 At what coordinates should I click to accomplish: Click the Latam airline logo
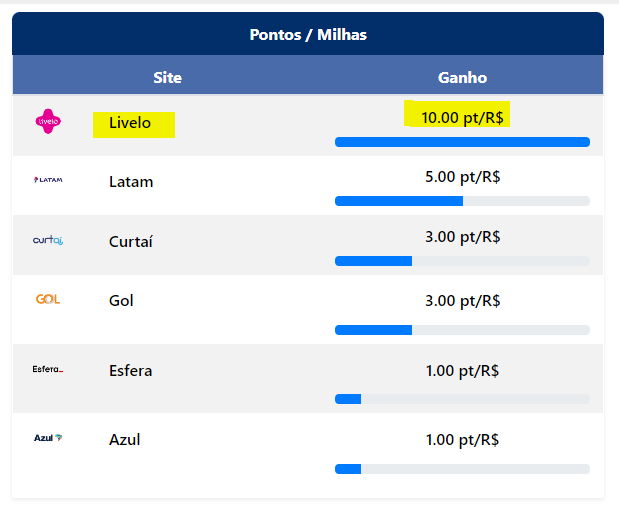pos(48,180)
